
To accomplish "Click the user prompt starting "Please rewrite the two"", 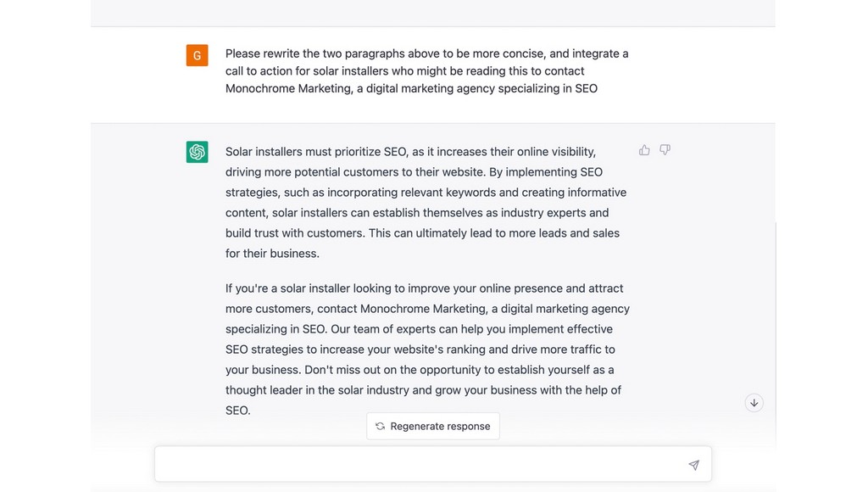I will pyautogui.click(x=427, y=71).
